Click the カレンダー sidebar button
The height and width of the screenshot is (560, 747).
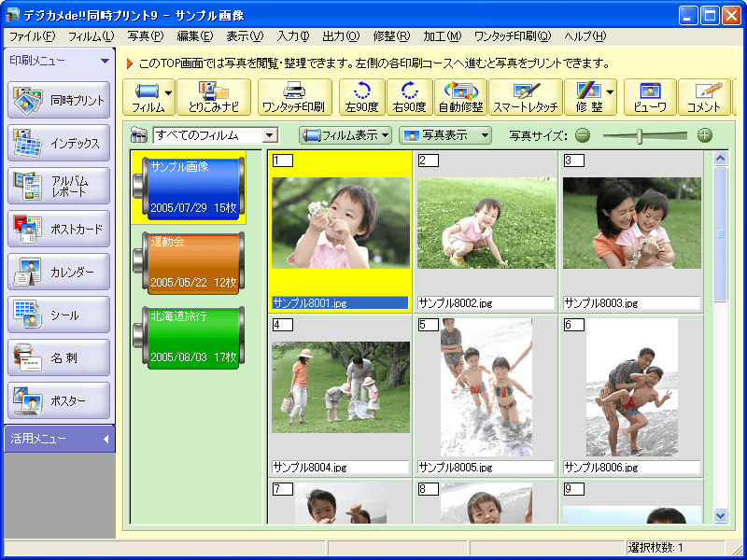[59, 272]
